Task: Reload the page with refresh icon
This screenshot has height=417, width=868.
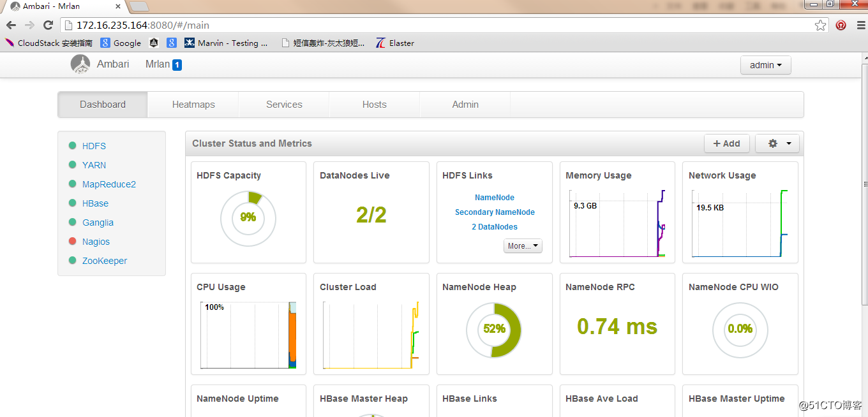Action: point(48,26)
